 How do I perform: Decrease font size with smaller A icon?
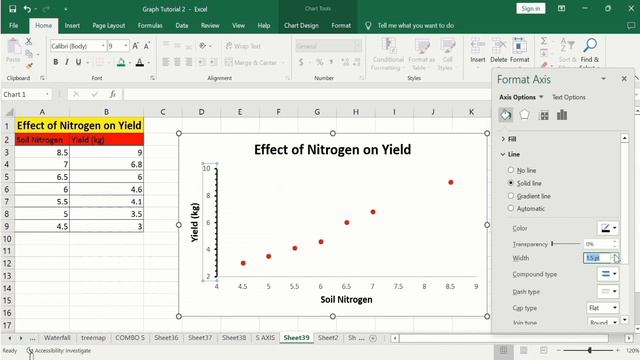click(x=147, y=46)
